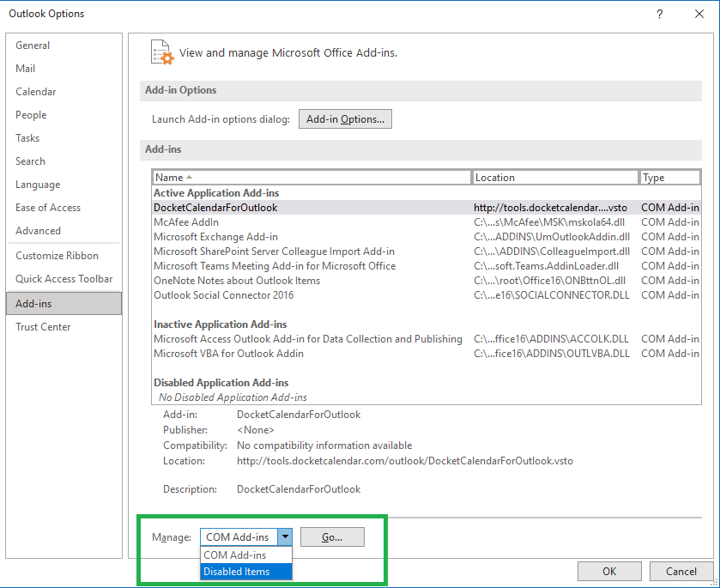Select Microsoft VBA for Outlook Addin

[x=427, y=354]
